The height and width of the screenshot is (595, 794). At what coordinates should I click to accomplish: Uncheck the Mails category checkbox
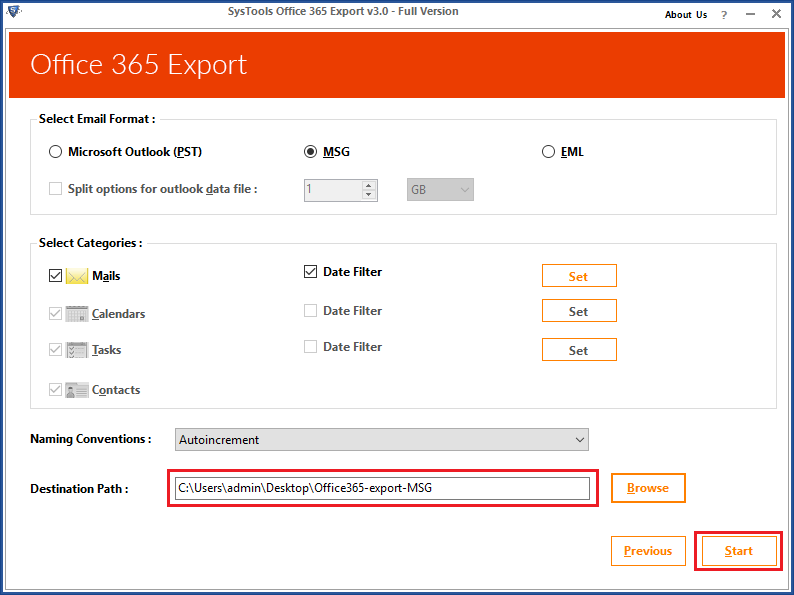55,276
